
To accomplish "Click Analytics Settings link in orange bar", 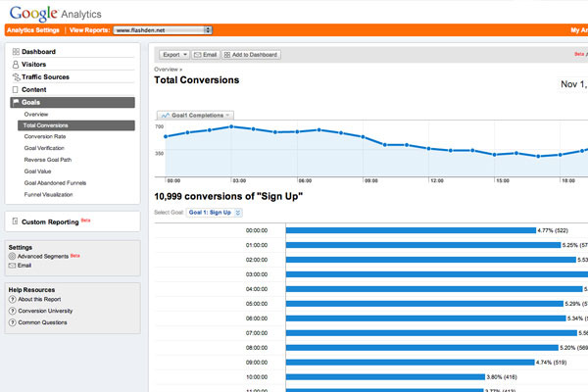I will [x=33, y=30].
